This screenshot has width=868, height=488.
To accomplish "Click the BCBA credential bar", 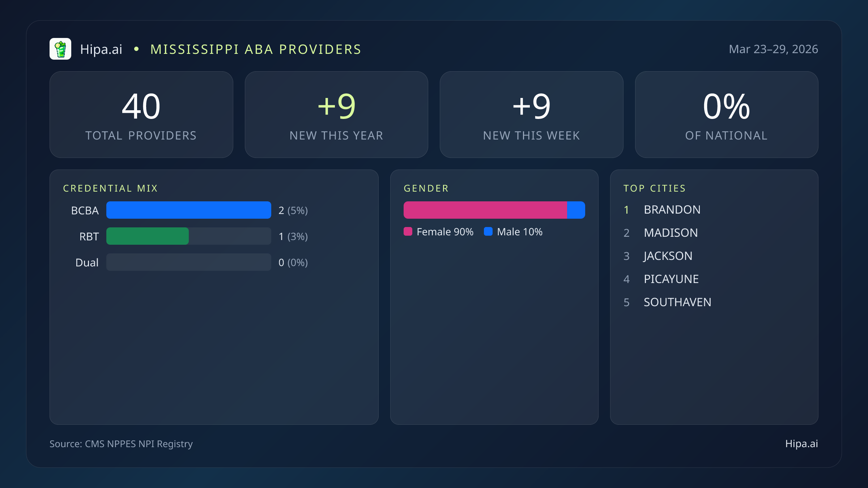I will point(188,210).
